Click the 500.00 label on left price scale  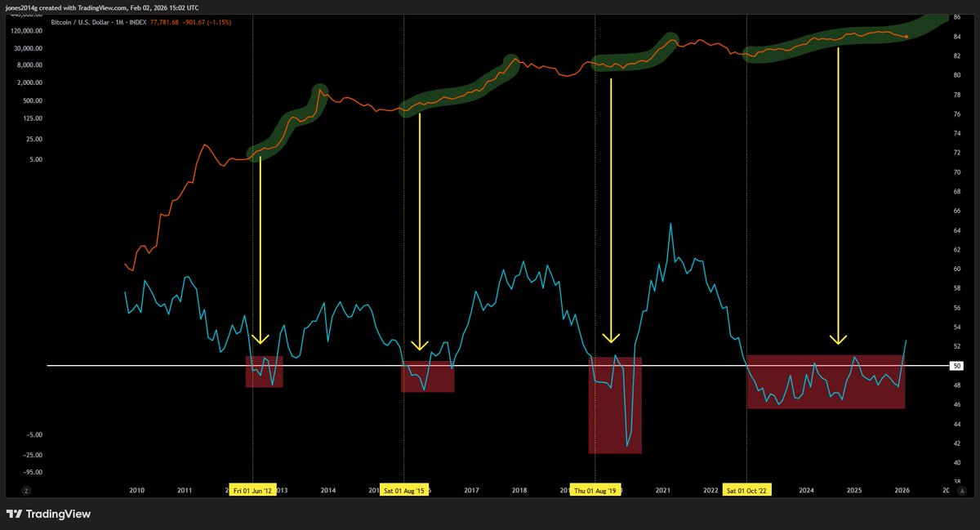pyautogui.click(x=33, y=101)
